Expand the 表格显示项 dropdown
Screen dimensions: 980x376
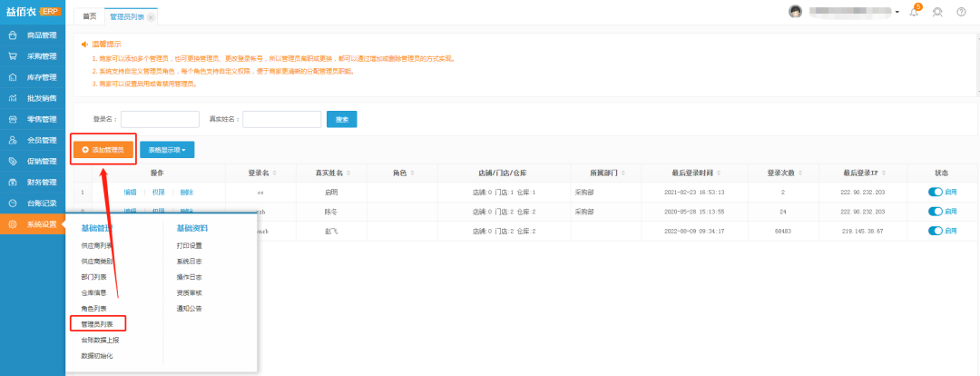(167, 149)
